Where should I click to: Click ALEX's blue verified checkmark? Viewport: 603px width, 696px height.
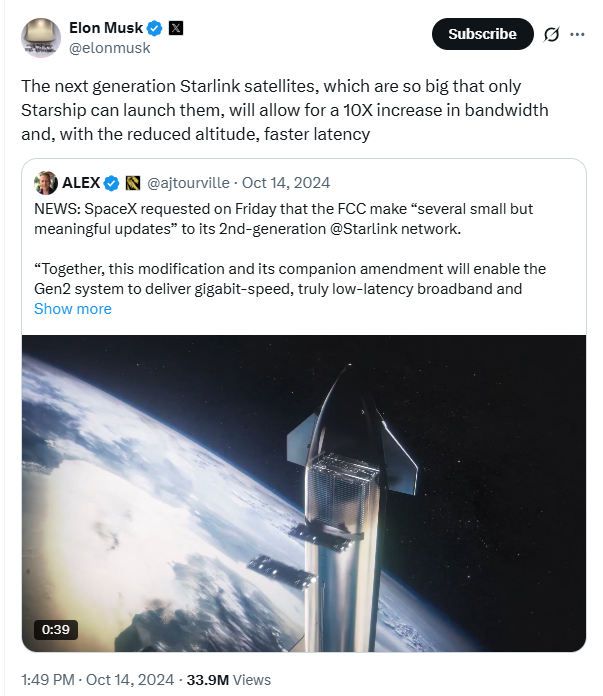[x=112, y=183]
